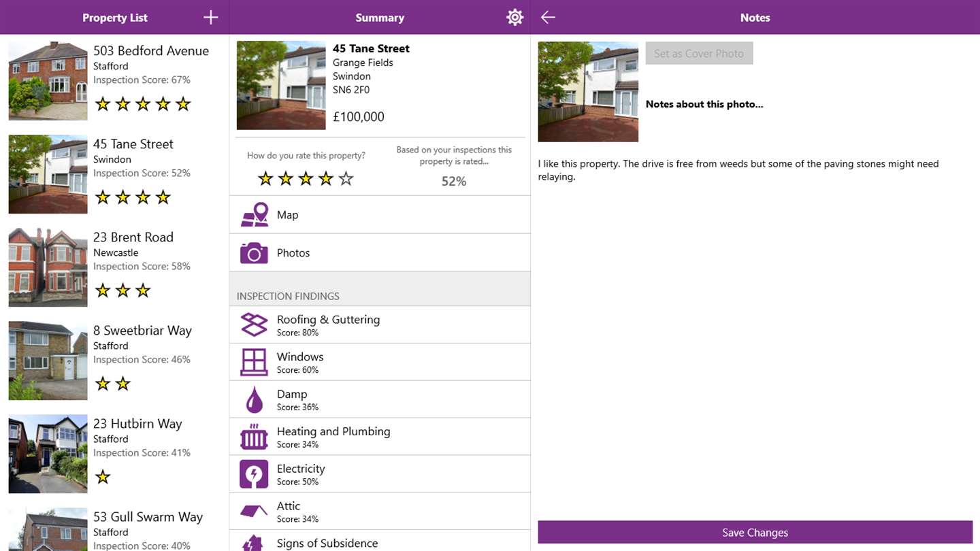The height and width of the screenshot is (551, 980).
Task: Click Score: 36% under Damp
Action: (297, 407)
